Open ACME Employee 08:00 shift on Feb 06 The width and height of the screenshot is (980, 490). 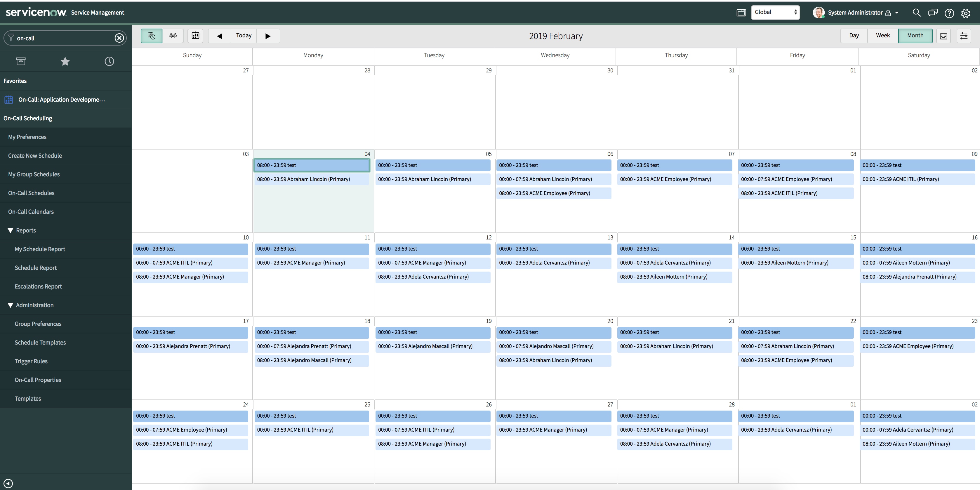[x=554, y=193]
